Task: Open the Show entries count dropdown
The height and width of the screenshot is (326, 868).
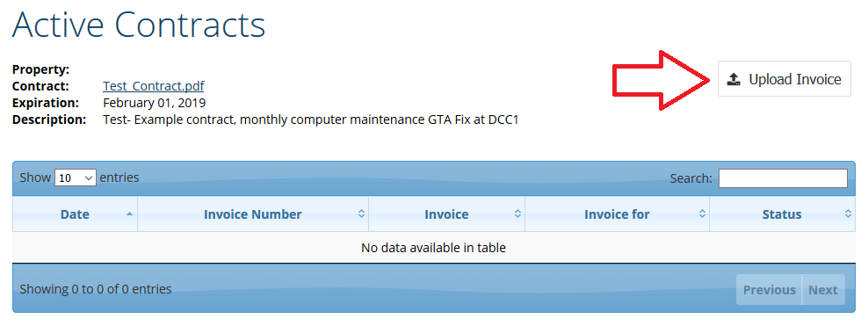Action: (76, 177)
